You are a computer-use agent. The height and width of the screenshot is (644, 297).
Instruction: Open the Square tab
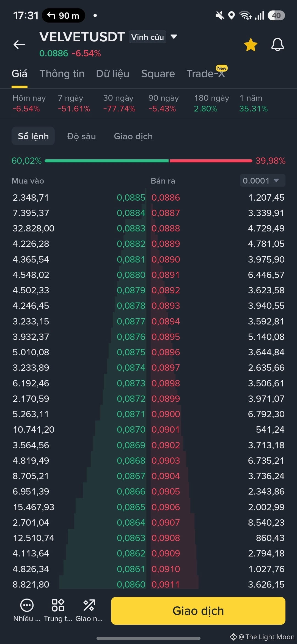coord(158,74)
